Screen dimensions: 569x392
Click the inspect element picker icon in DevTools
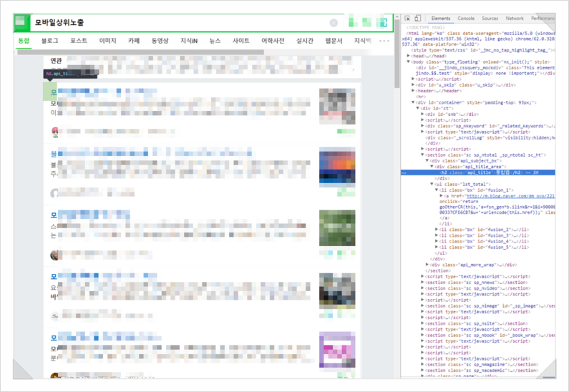pyautogui.click(x=407, y=18)
